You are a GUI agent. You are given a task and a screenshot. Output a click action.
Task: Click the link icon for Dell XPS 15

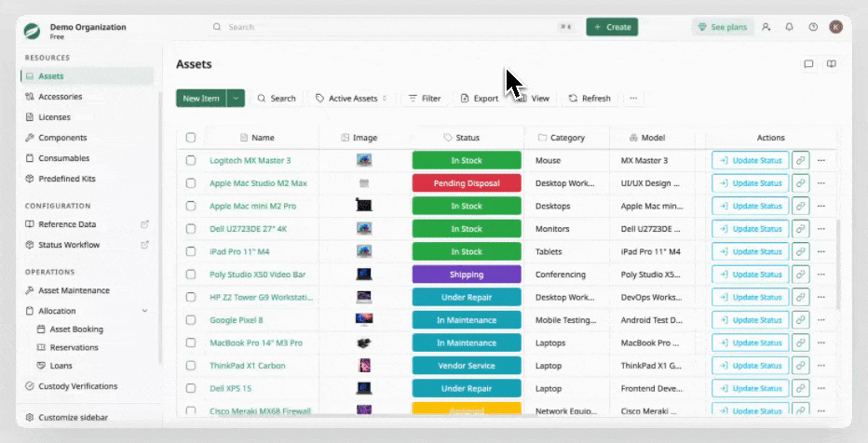pyautogui.click(x=800, y=388)
